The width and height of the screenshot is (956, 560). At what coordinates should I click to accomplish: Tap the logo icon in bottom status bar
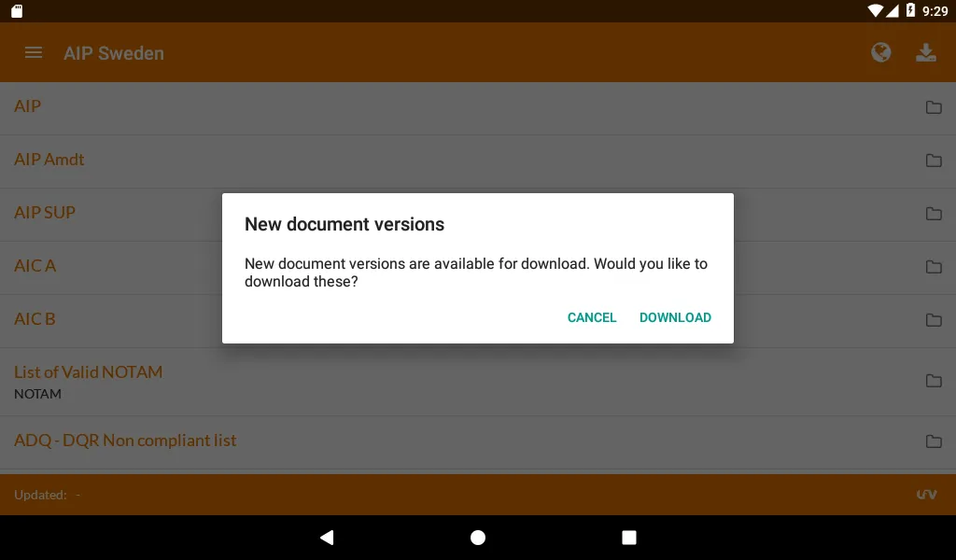[x=926, y=495]
